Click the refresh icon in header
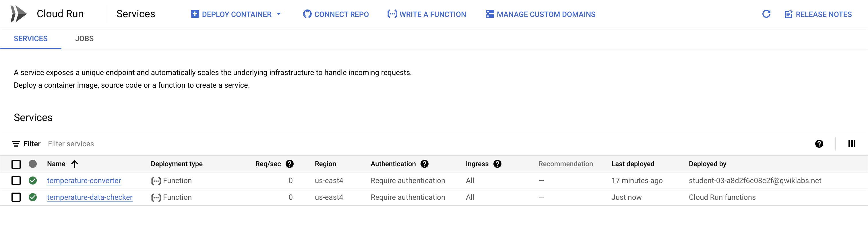868x238 pixels. (766, 14)
